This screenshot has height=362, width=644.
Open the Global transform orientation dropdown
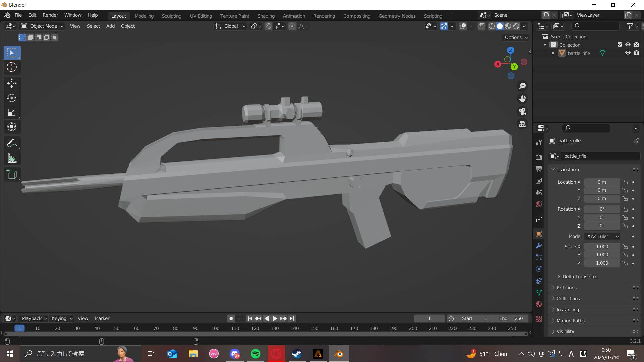click(230, 26)
